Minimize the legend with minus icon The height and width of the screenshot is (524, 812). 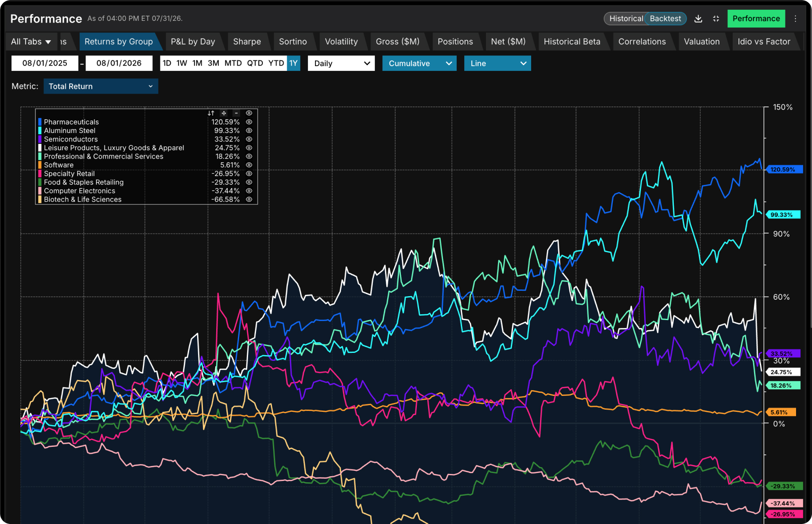[236, 113]
